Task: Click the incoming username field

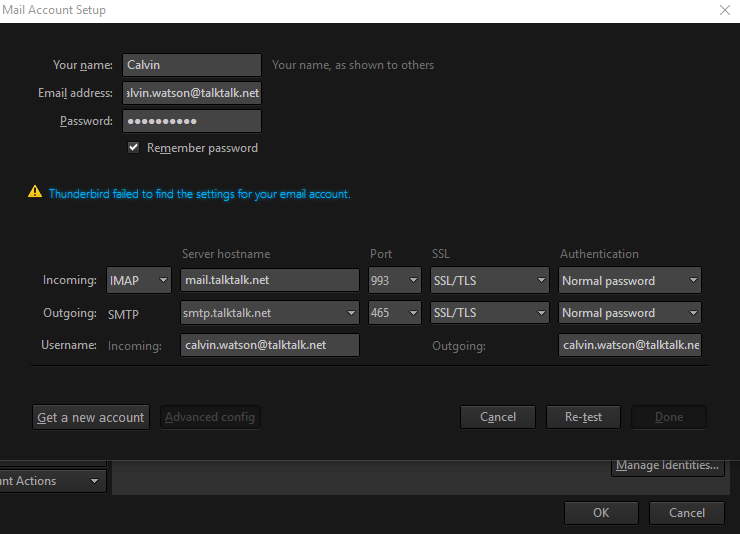Action: click(x=269, y=345)
